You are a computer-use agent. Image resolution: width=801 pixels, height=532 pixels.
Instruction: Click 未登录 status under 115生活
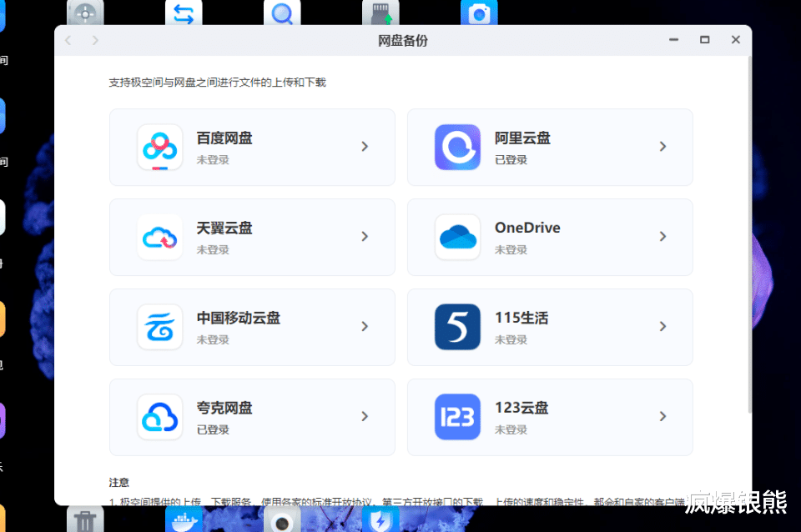(511, 339)
